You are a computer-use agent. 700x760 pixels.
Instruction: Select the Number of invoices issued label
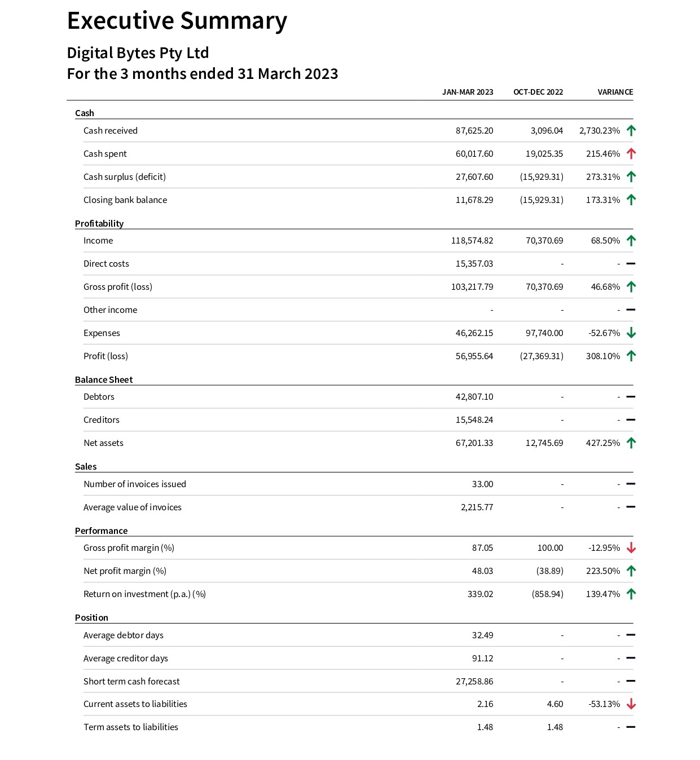click(135, 484)
